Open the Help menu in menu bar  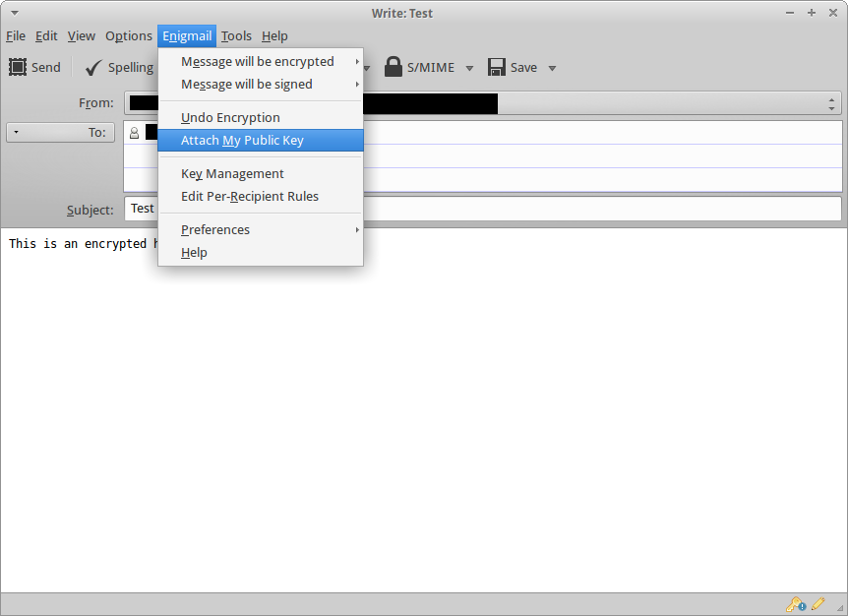tap(274, 36)
